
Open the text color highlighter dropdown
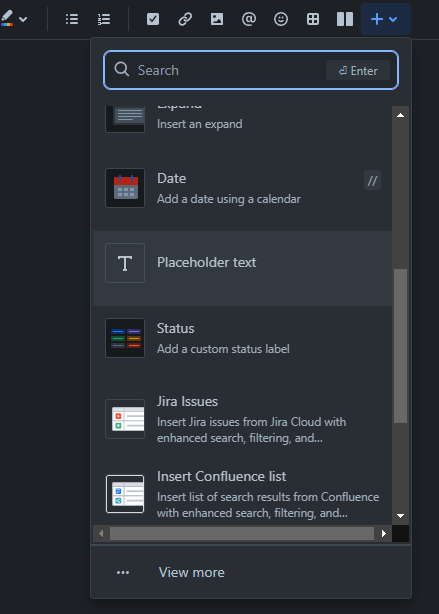click(14, 18)
